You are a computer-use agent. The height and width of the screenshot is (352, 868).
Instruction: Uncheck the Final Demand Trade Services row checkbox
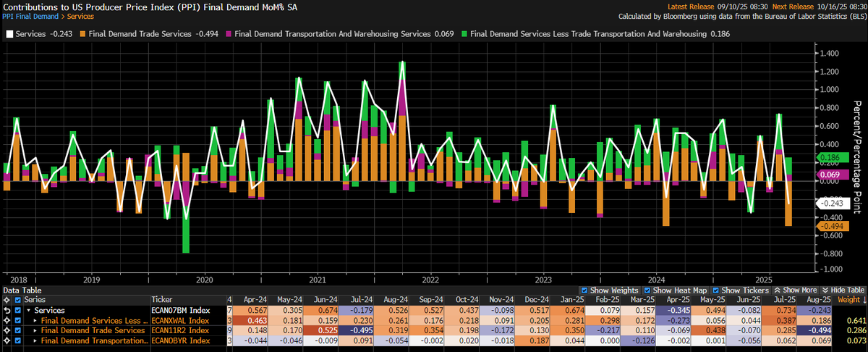click(18, 330)
